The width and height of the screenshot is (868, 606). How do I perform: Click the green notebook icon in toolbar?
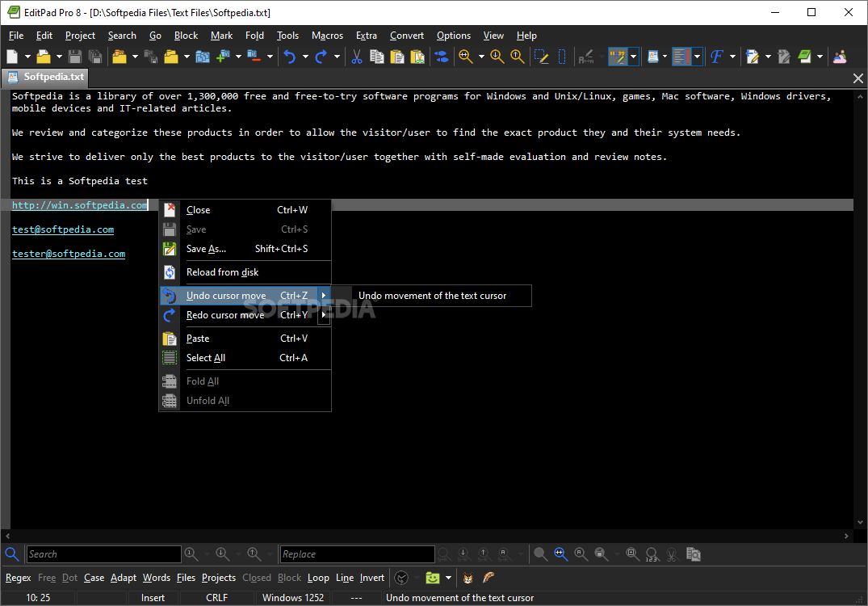click(804, 57)
